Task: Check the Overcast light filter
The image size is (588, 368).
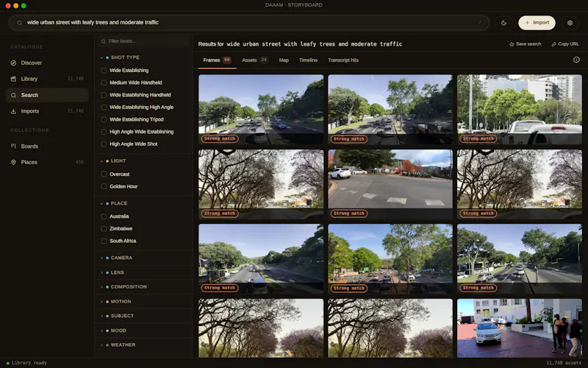Action: point(104,174)
